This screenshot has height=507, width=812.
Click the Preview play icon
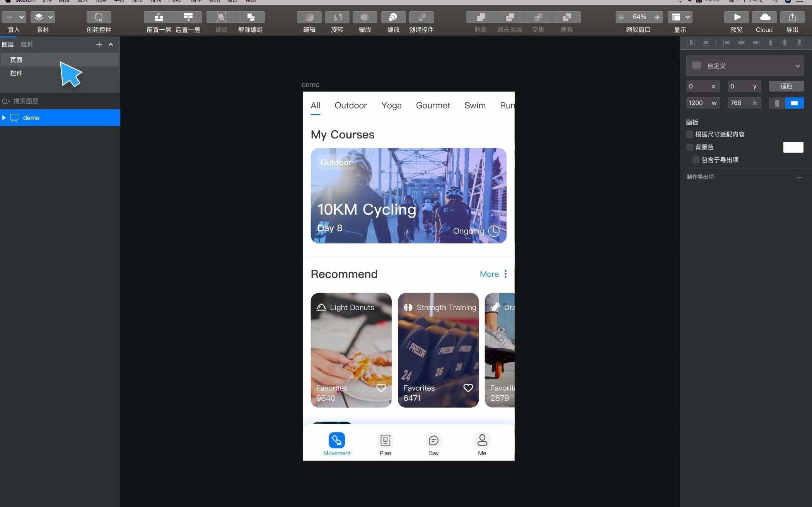[737, 17]
